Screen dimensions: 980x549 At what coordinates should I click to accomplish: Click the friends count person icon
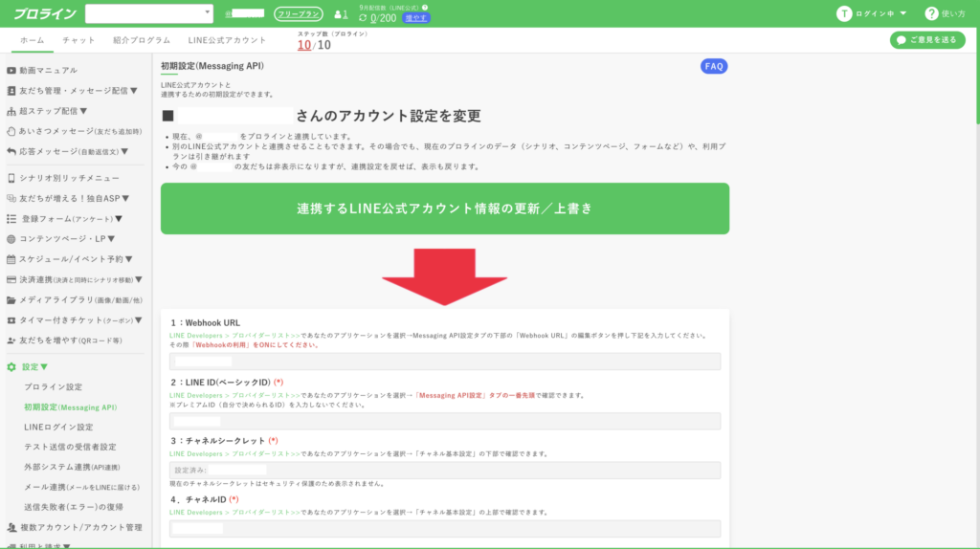[338, 14]
